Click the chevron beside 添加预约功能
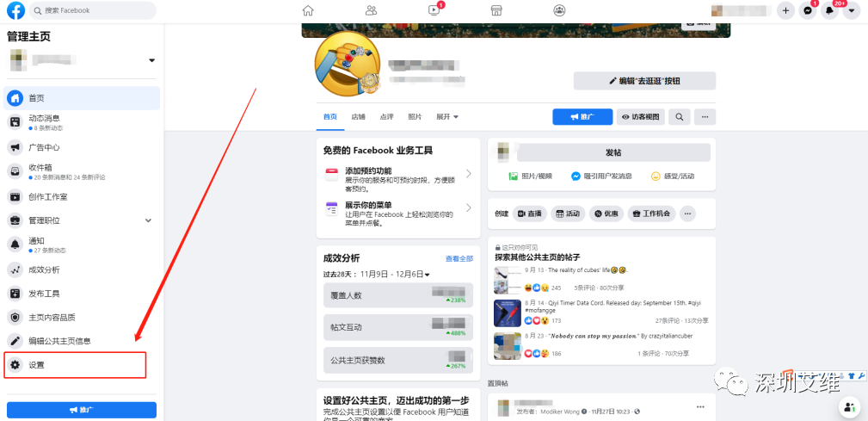This screenshot has height=421, width=868. click(x=469, y=174)
